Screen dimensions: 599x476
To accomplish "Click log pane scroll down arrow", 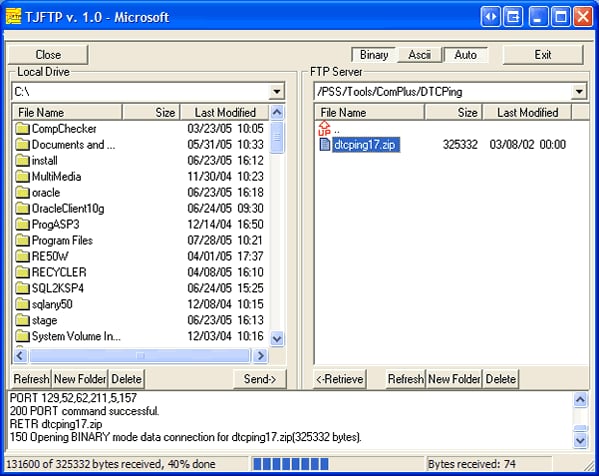I will pyautogui.click(x=580, y=440).
